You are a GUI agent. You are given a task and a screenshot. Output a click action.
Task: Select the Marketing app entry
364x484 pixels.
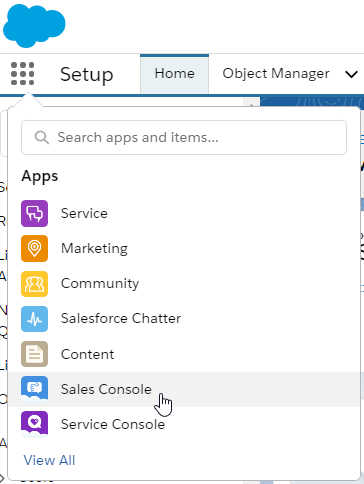click(x=184, y=248)
